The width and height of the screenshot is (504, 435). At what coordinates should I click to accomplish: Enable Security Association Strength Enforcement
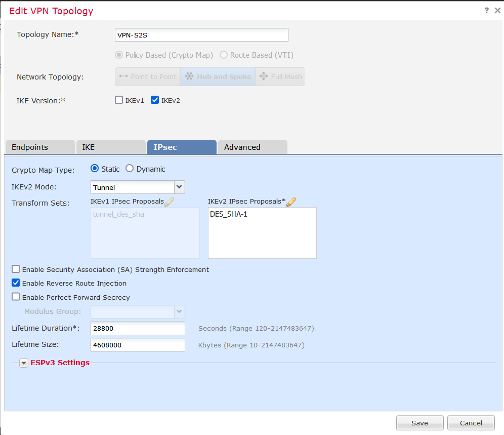[16, 269]
